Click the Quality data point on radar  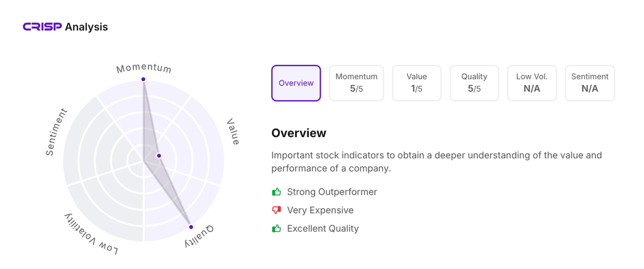click(191, 227)
